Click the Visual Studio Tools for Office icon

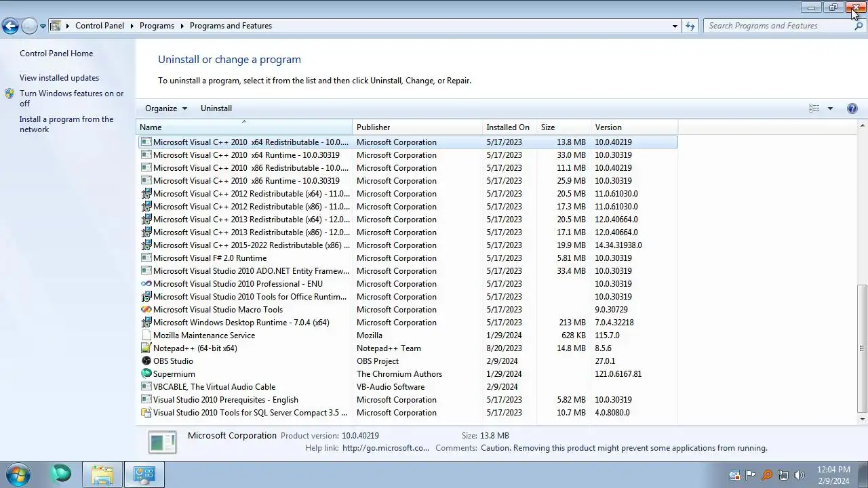pos(146,297)
